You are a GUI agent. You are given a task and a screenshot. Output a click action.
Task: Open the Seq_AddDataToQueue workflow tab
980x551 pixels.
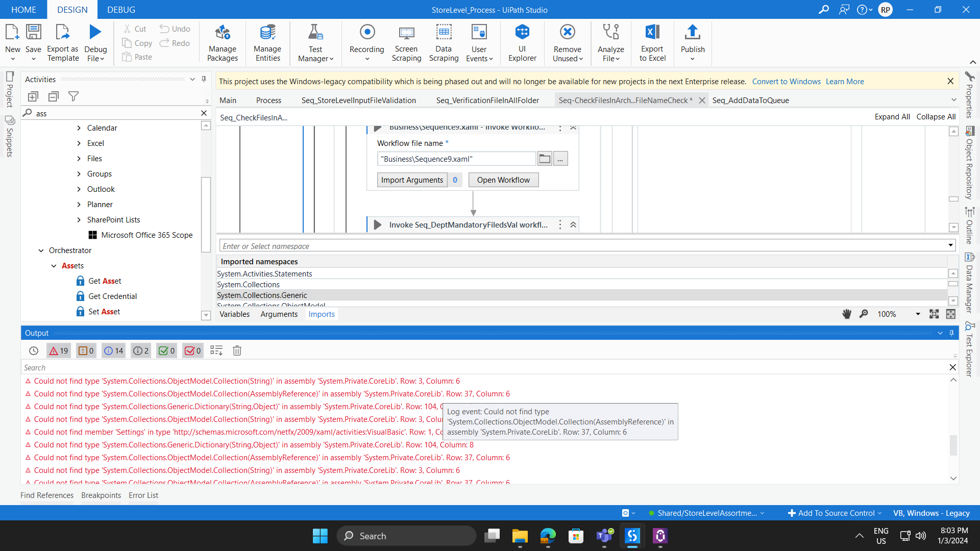750,100
